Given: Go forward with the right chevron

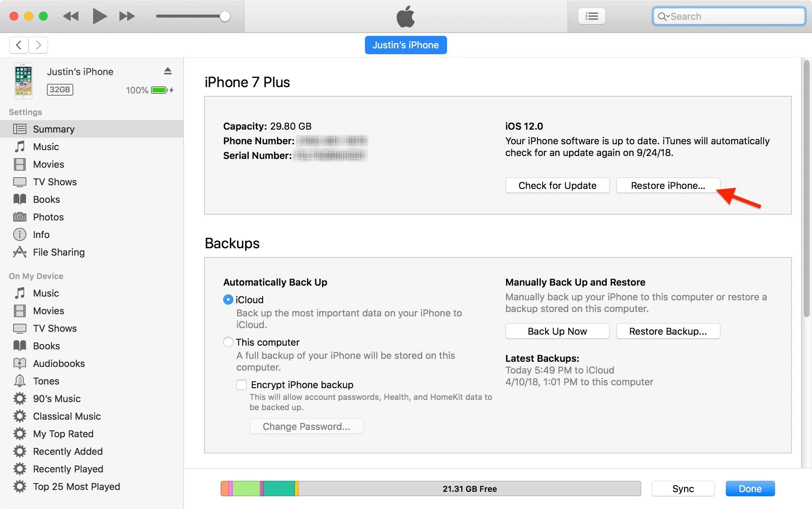Looking at the screenshot, I should tap(38, 45).
